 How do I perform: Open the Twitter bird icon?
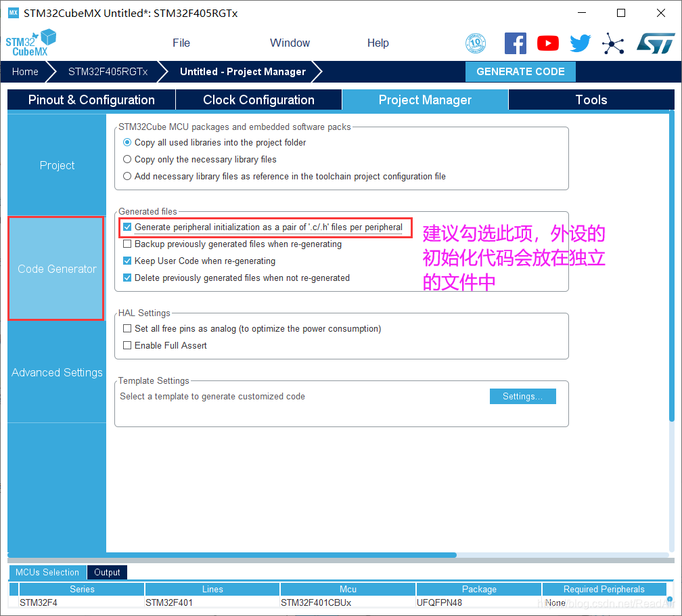click(x=581, y=43)
